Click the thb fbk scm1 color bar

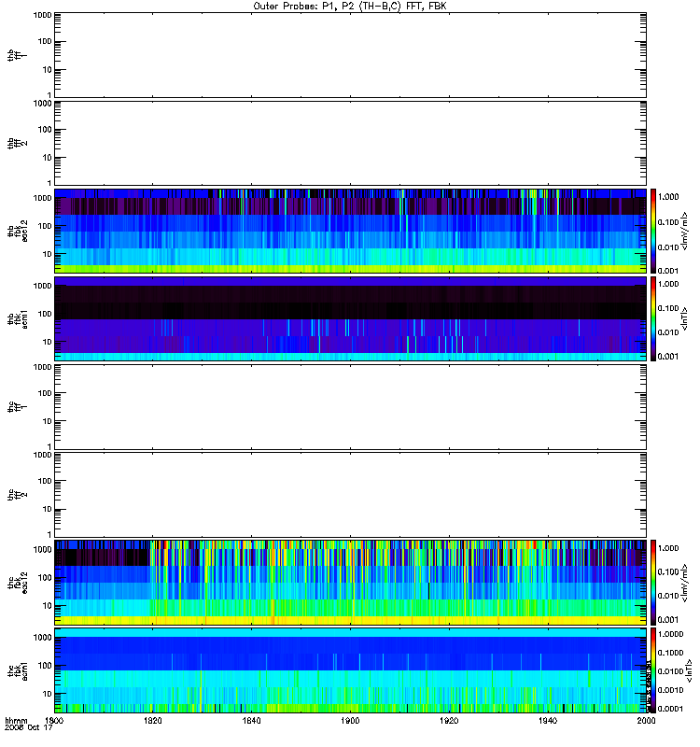click(x=653, y=318)
